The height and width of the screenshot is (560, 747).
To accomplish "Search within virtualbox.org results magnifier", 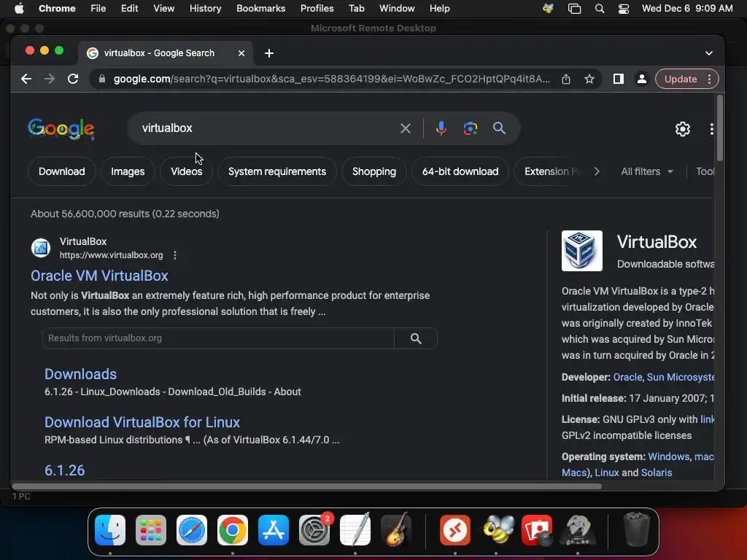I will (x=416, y=338).
